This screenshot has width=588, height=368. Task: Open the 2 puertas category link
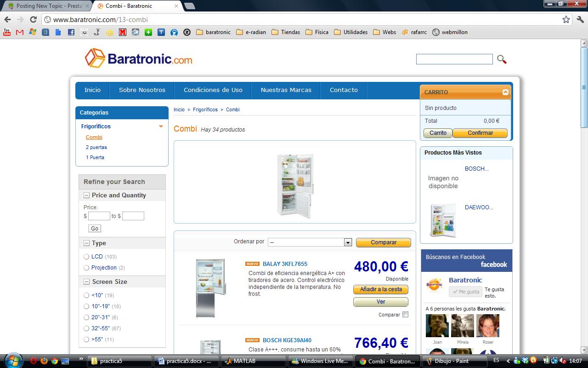pos(96,147)
